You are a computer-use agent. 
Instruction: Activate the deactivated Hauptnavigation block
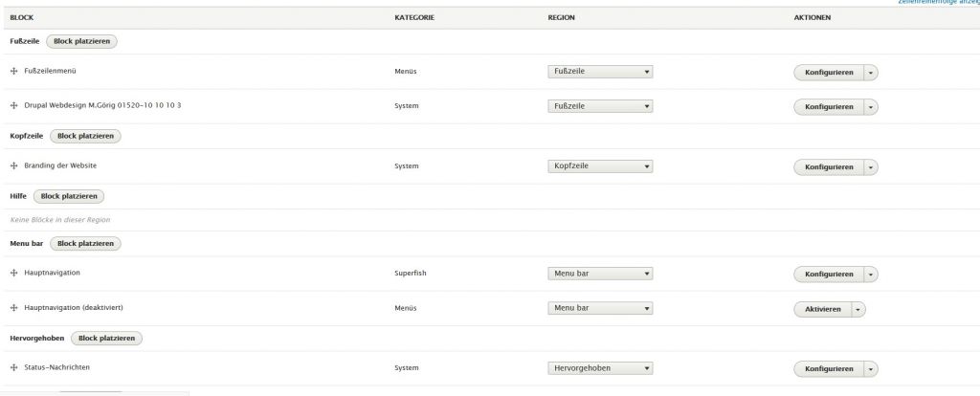click(822, 309)
